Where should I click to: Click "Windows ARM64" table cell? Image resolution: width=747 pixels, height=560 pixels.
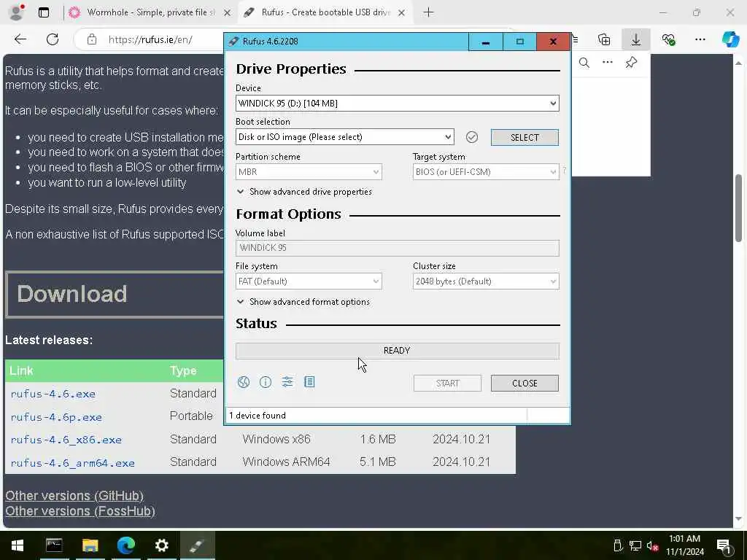coord(286,462)
